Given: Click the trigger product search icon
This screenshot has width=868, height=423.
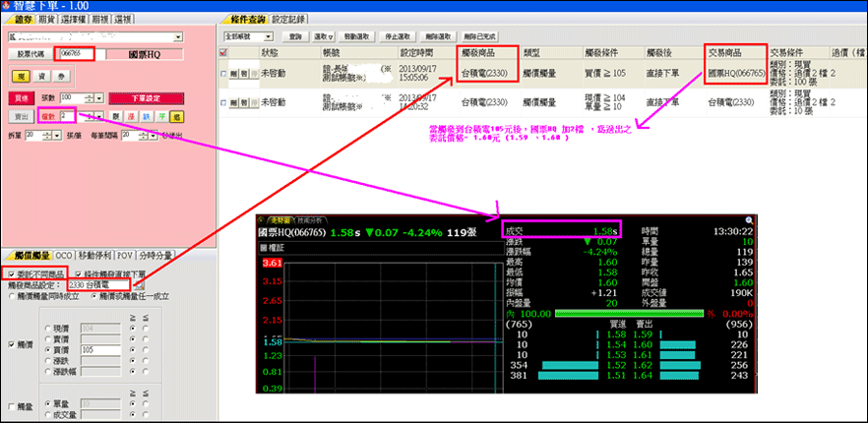Looking at the screenshot, I should (x=139, y=285).
